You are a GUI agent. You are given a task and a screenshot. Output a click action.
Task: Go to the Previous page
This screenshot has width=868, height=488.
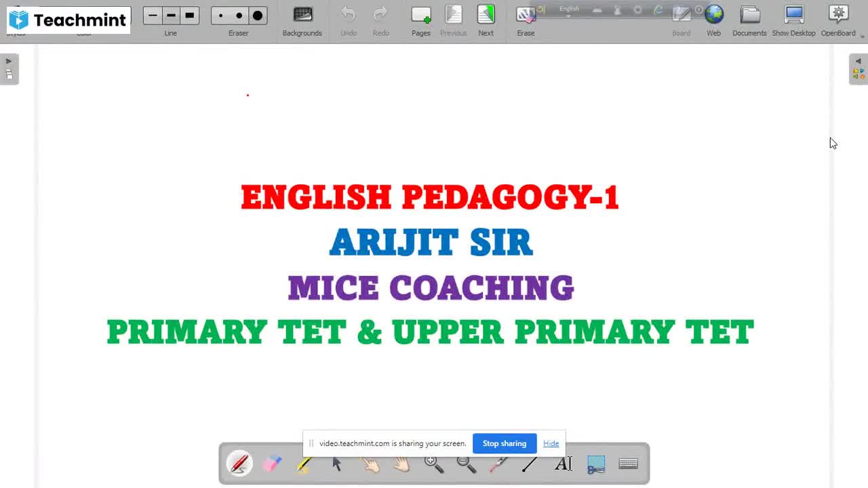pos(454,20)
